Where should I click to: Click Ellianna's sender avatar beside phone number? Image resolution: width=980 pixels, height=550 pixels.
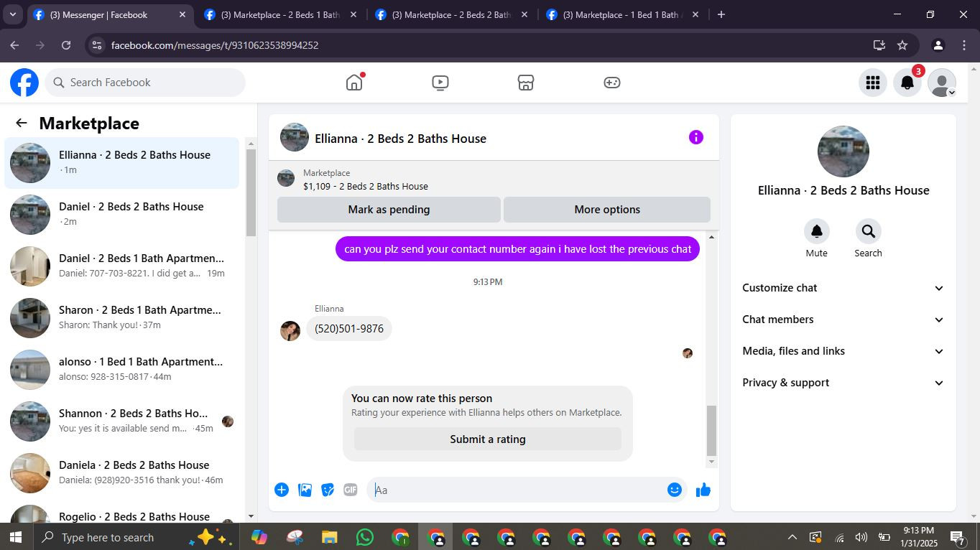(x=290, y=331)
